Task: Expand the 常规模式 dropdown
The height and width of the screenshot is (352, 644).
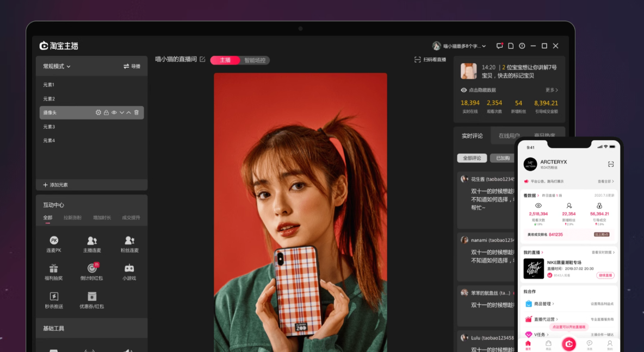Action: 57,66
